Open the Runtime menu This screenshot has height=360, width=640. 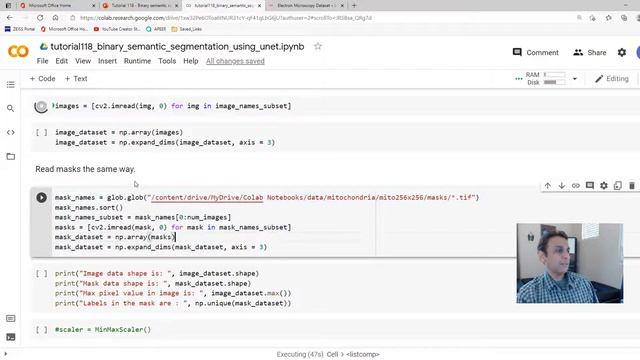click(137, 61)
